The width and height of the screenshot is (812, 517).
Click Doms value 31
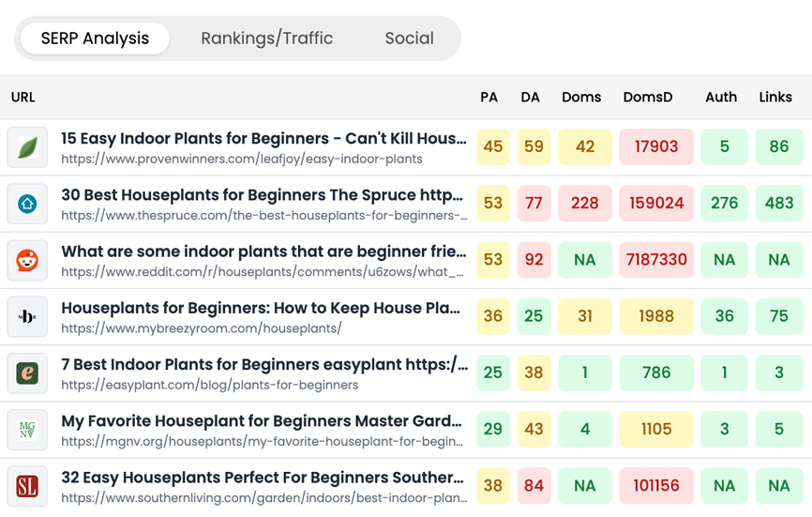coord(585,316)
